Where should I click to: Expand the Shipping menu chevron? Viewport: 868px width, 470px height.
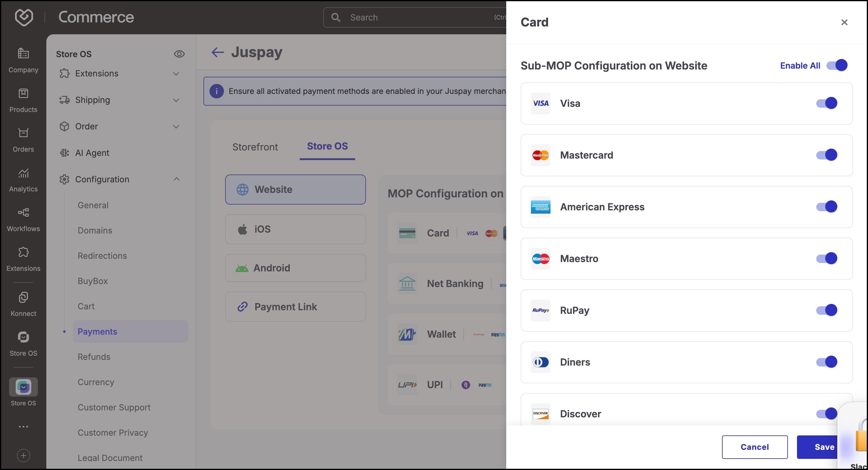click(x=176, y=100)
